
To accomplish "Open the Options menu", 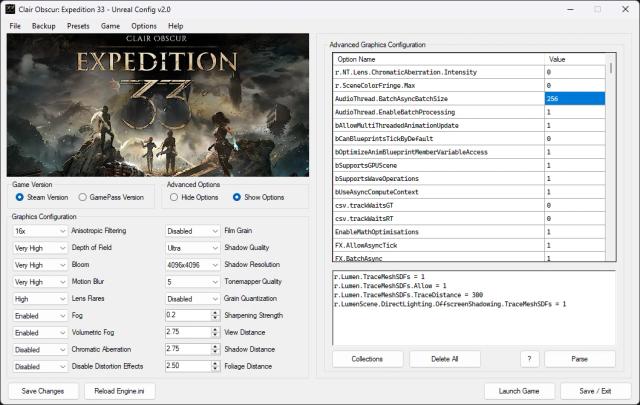I will 144,26.
